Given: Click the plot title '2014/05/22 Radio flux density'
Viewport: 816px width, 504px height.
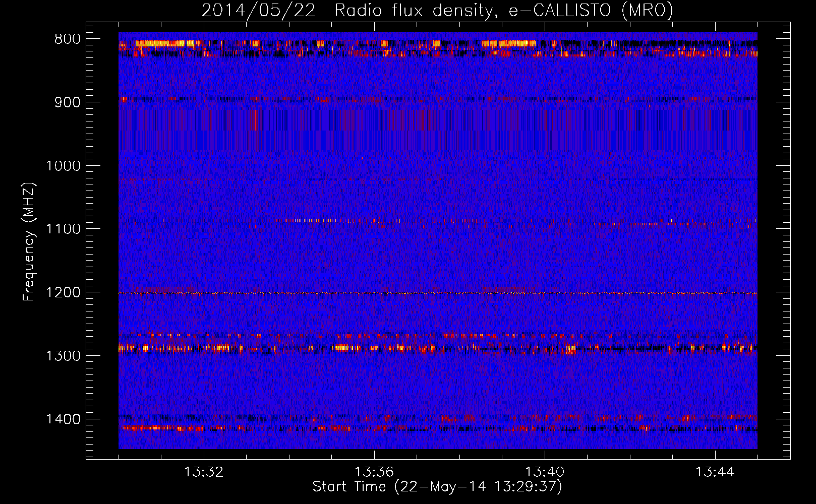Looking at the screenshot, I should click(437, 10).
